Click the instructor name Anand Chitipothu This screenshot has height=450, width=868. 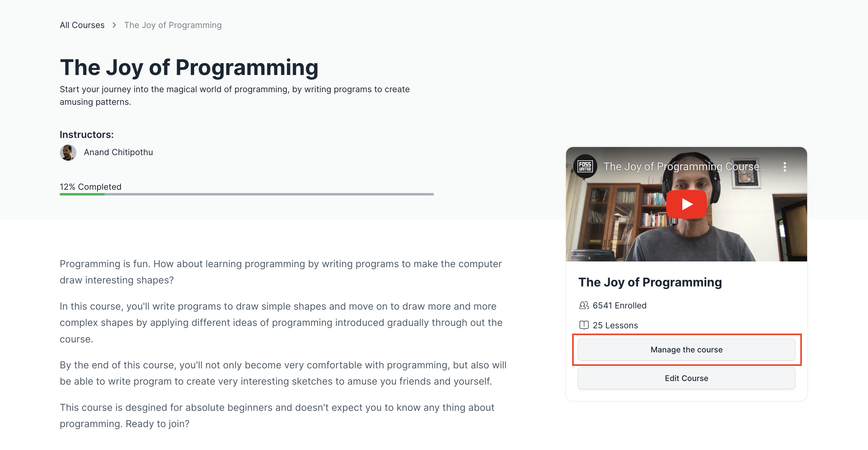pyautogui.click(x=118, y=152)
